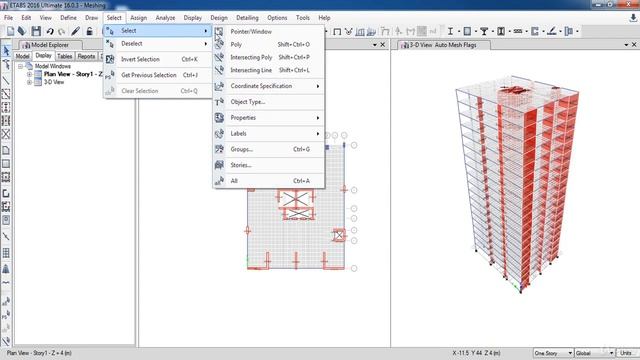This screenshot has width=640, height=360.
Task: Choose Stories... select option
Action: tap(269, 165)
